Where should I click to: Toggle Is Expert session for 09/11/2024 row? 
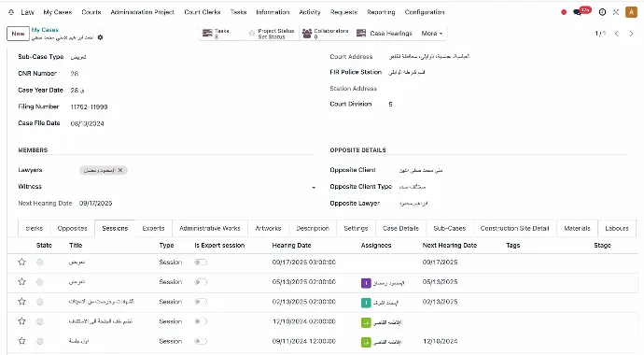point(201,341)
